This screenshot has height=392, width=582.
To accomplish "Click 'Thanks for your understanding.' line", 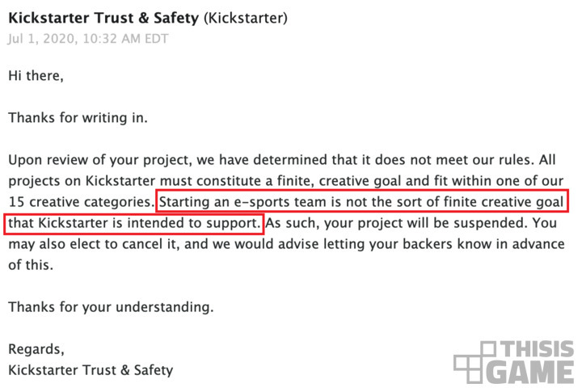I will pyautogui.click(x=111, y=307).
